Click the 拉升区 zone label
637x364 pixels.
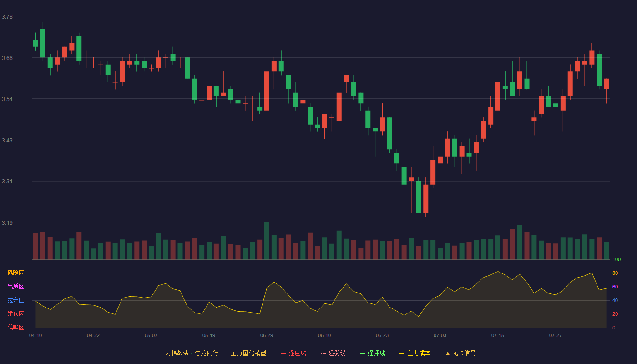pyautogui.click(x=15, y=300)
